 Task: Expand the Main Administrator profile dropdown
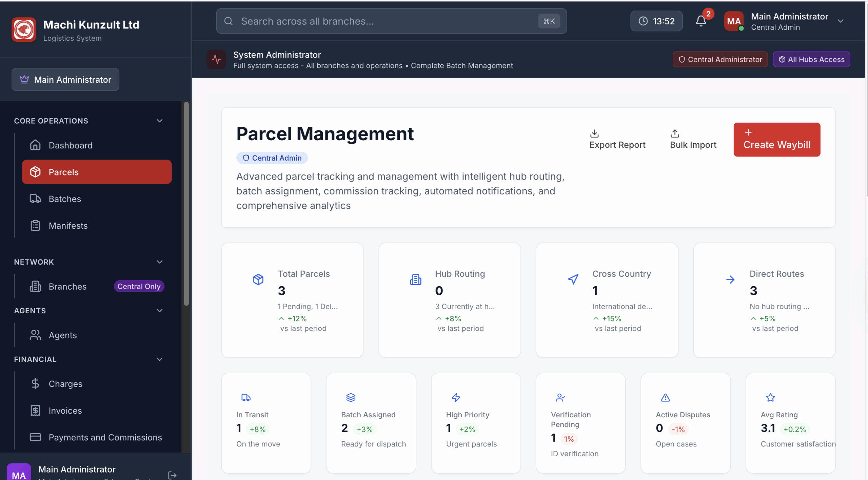click(x=841, y=21)
